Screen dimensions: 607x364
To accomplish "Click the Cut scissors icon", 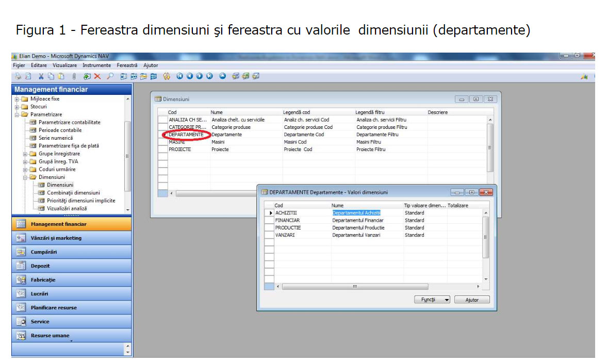I will pyautogui.click(x=41, y=76).
